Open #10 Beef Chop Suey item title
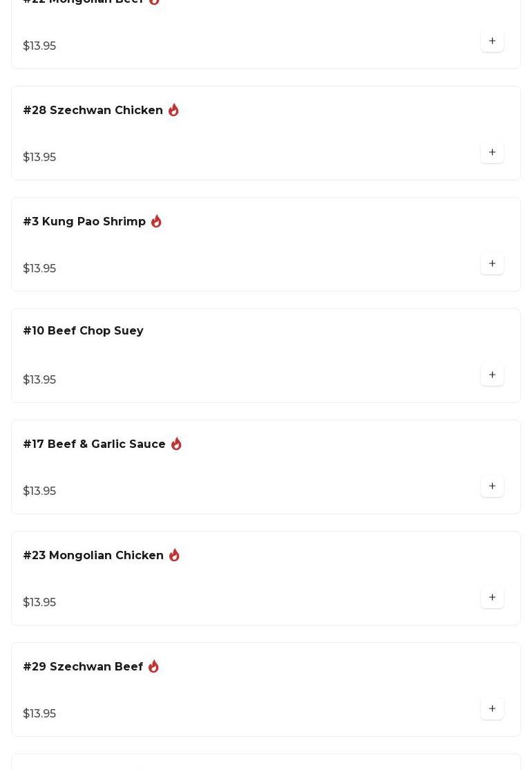Image resolution: width=532 pixels, height=770 pixels. click(x=83, y=331)
